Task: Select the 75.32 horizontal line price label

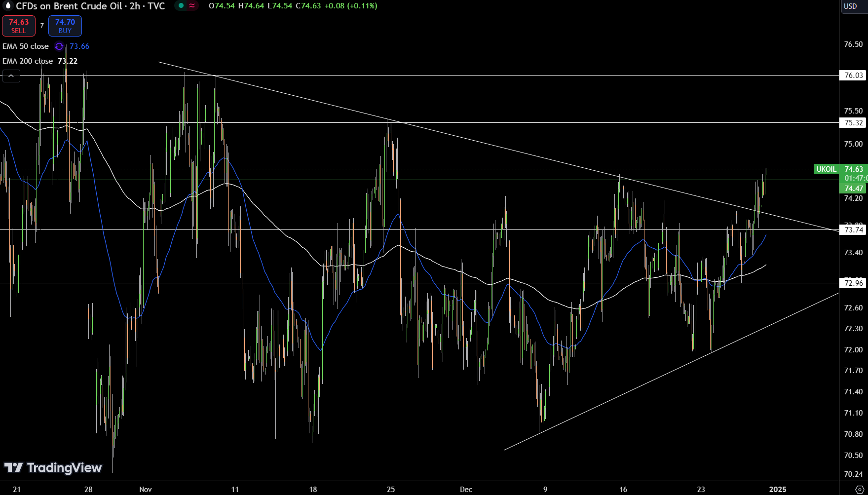Action: 853,123
